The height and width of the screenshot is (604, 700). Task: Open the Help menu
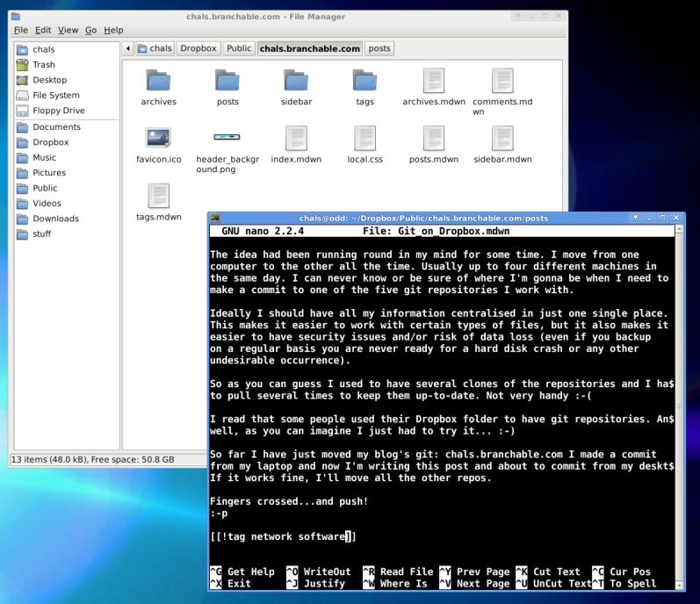pyautogui.click(x=113, y=30)
